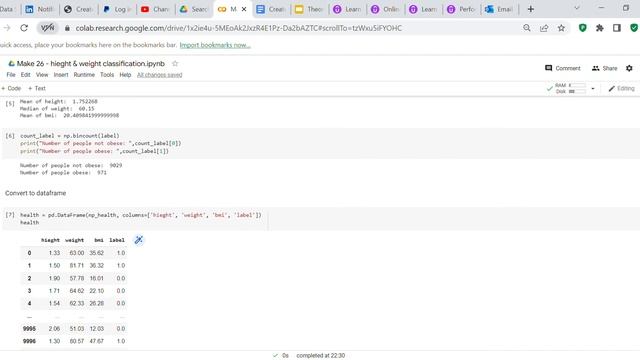640x360 pixels.
Task: Bookmark this page with the star icon
Action: (x=561, y=28)
